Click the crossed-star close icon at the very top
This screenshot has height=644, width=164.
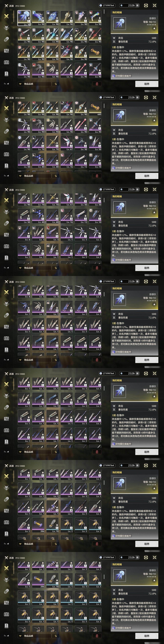155,5
